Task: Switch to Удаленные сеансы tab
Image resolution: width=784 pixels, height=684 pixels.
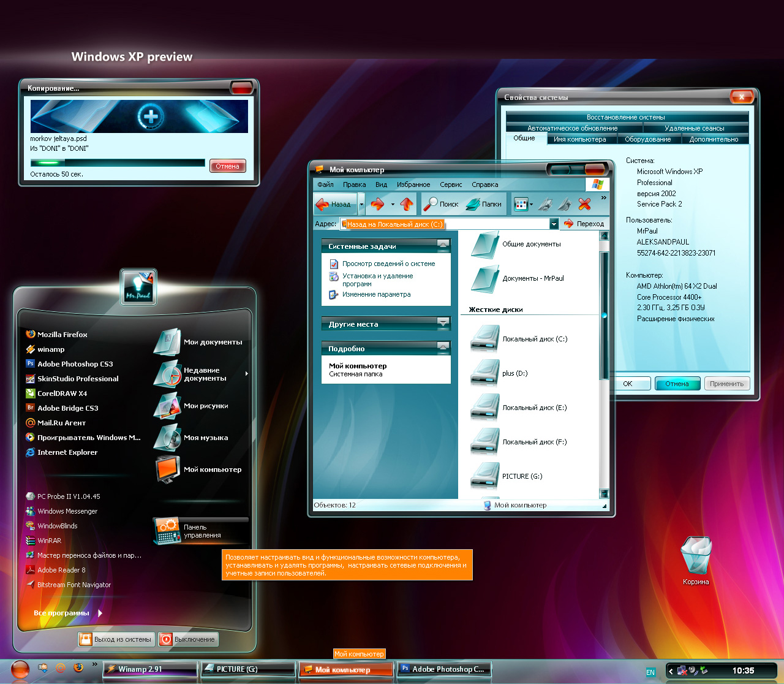Action: pyautogui.click(x=695, y=128)
